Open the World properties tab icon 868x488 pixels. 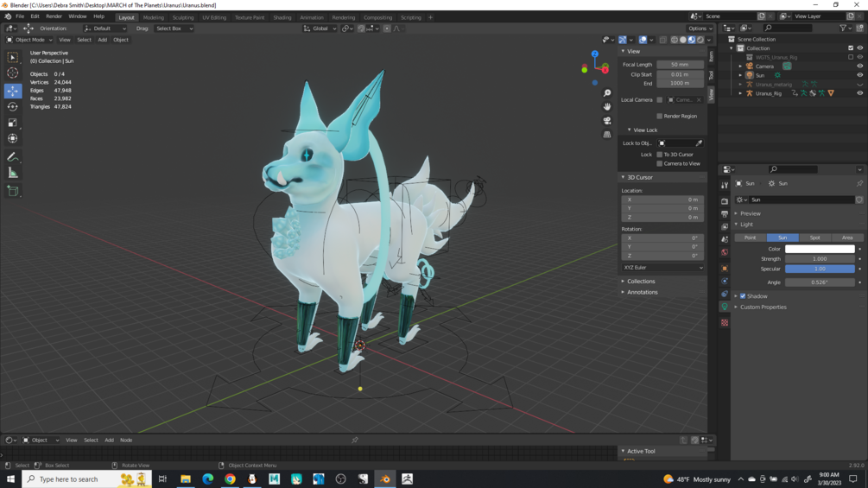tap(725, 252)
